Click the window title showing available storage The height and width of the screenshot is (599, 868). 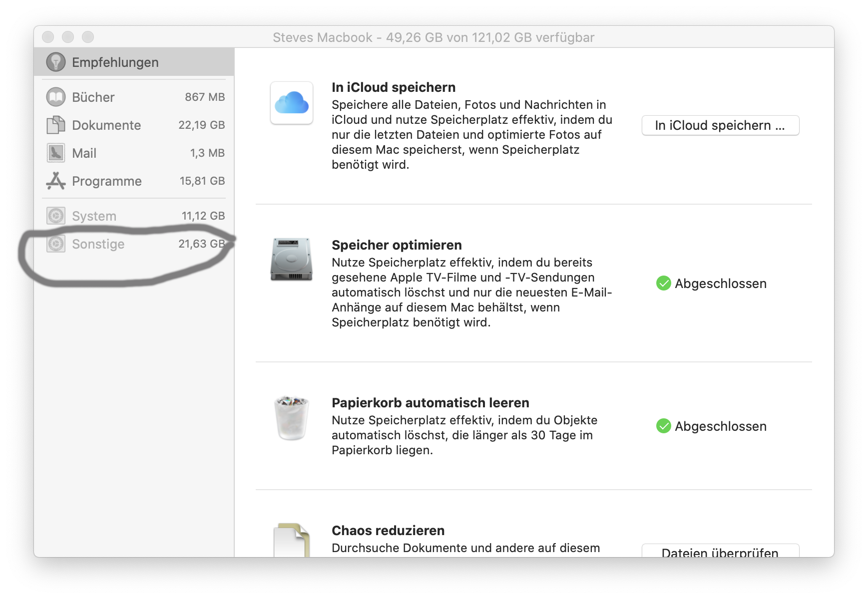pyautogui.click(x=434, y=37)
